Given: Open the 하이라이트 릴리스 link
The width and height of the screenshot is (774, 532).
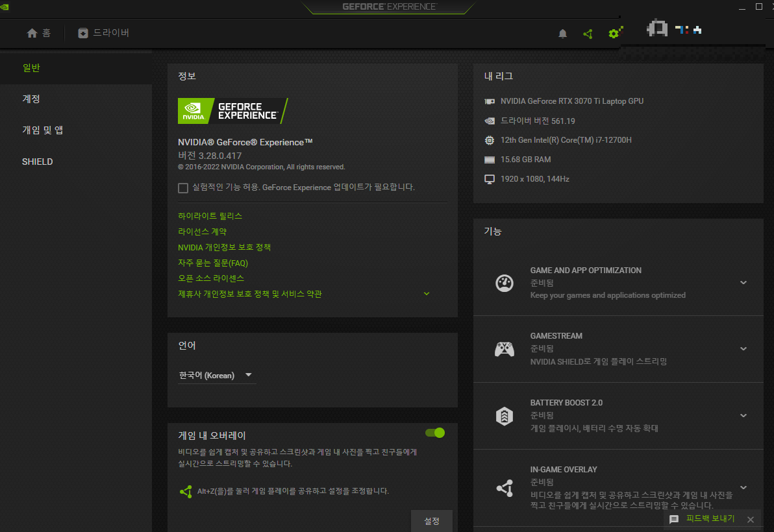Looking at the screenshot, I should point(210,216).
